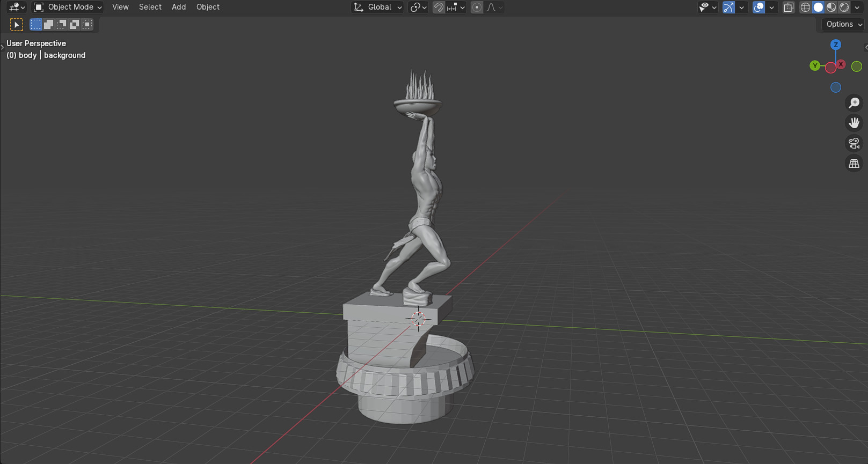Open the snapping options dropdown
Viewport: 868px width, 464px height.
456,7
